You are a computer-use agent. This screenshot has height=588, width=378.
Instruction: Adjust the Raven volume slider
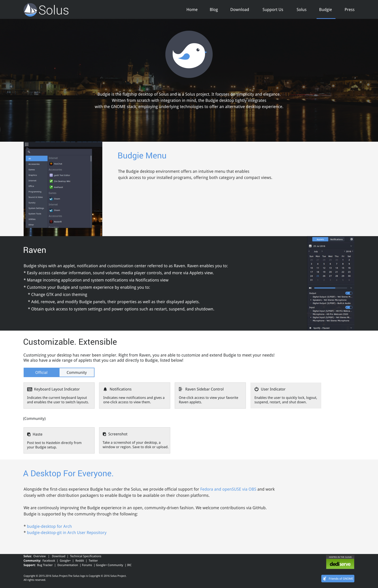(x=330, y=288)
